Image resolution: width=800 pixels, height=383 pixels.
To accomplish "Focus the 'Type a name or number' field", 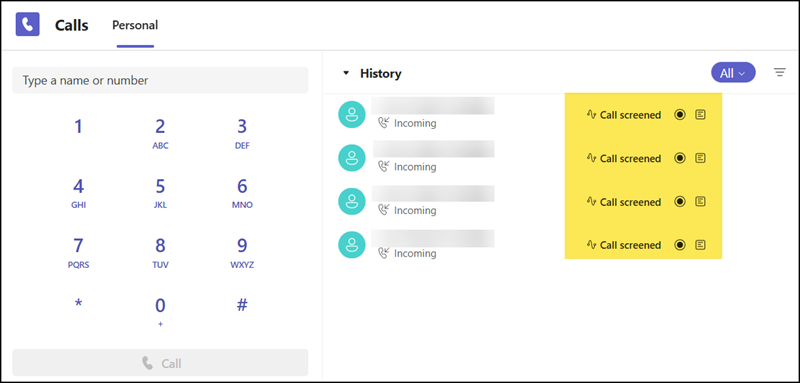I will tap(160, 80).
